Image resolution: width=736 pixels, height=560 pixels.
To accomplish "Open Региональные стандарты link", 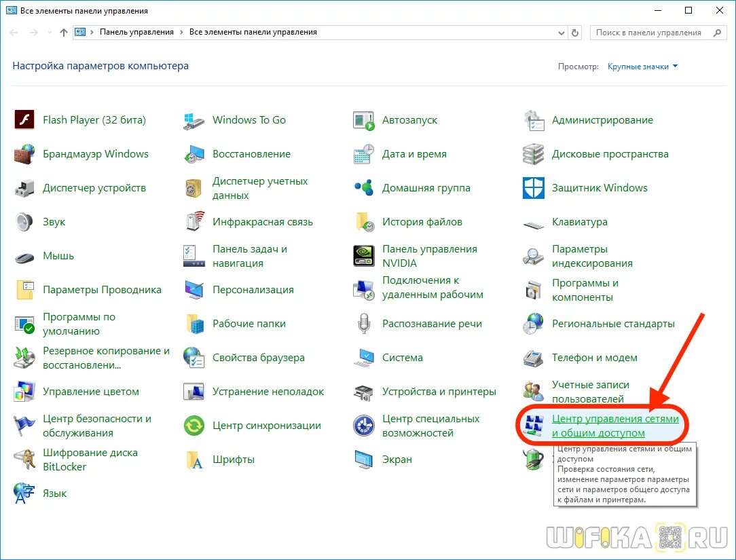I will tap(613, 324).
